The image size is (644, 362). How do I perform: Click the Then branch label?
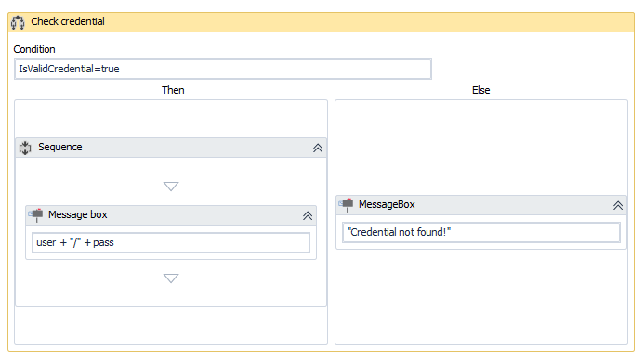(173, 90)
